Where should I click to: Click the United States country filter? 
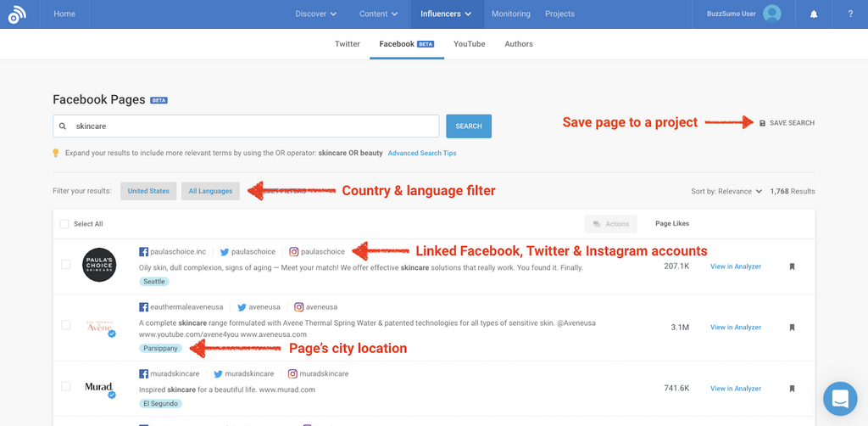click(148, 192)
